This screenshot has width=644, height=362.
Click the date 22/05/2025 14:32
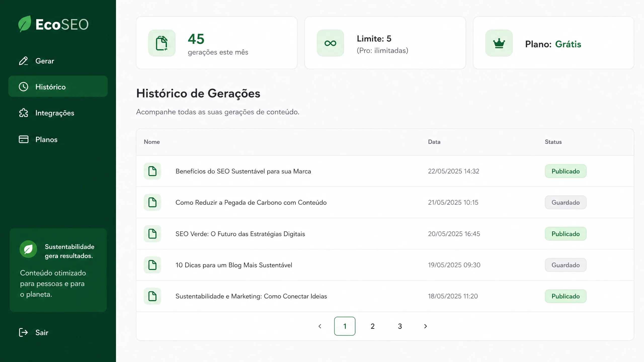click(454, 171)
